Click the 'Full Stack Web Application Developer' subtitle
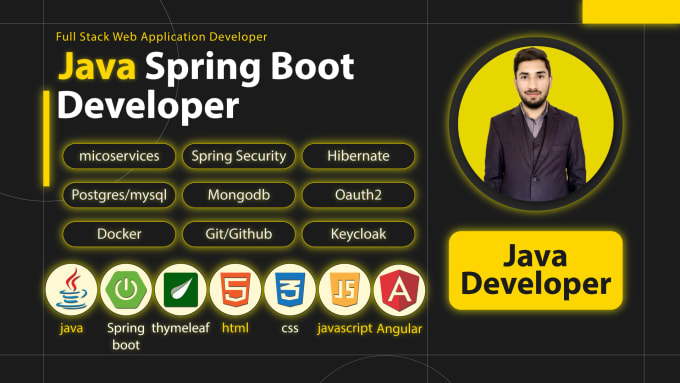The height and width of the screenshot is (383, 680). (x=161, y=37)
